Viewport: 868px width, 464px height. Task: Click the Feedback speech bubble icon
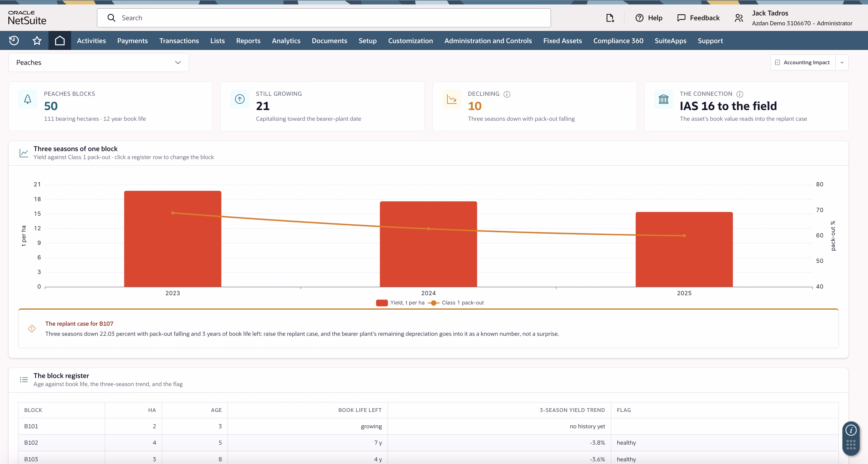pyautogui.click(x=681, y=18)
